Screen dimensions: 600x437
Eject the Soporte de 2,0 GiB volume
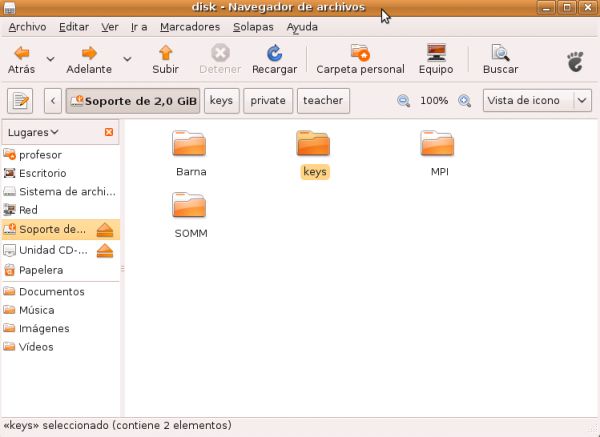(x=107, y=230)
